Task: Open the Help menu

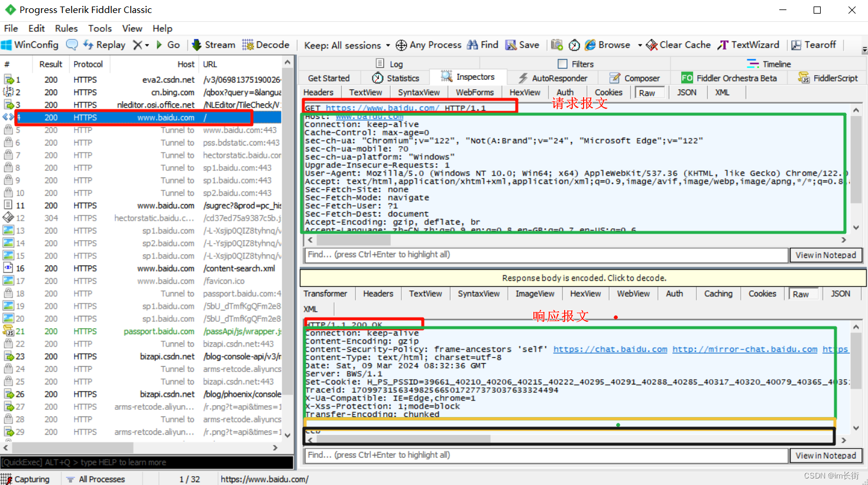Action: (x=162, y=28)
